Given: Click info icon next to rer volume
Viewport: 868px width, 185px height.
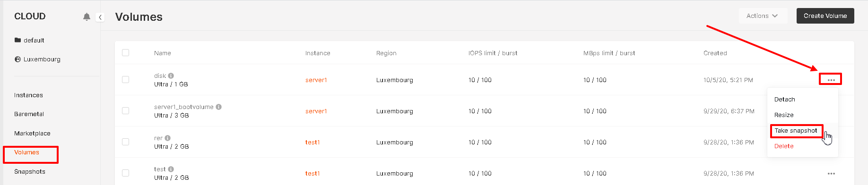Looking at the screenshot, I should click(x=168, y=138).
